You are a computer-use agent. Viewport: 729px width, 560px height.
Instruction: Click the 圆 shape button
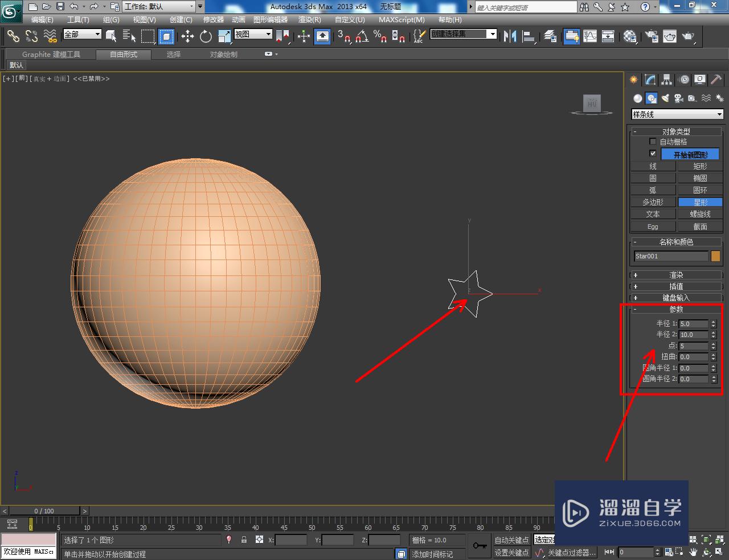click(x=653, y=178)
